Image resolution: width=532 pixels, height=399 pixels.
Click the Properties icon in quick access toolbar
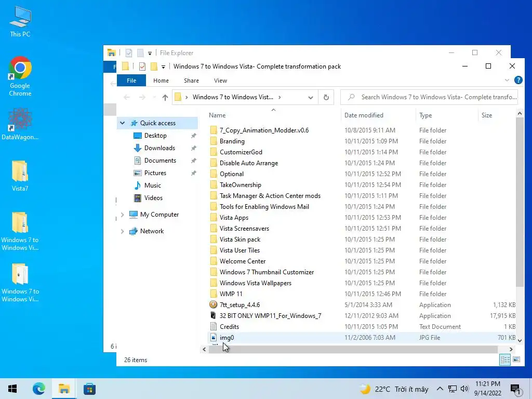tap(142, 66)
